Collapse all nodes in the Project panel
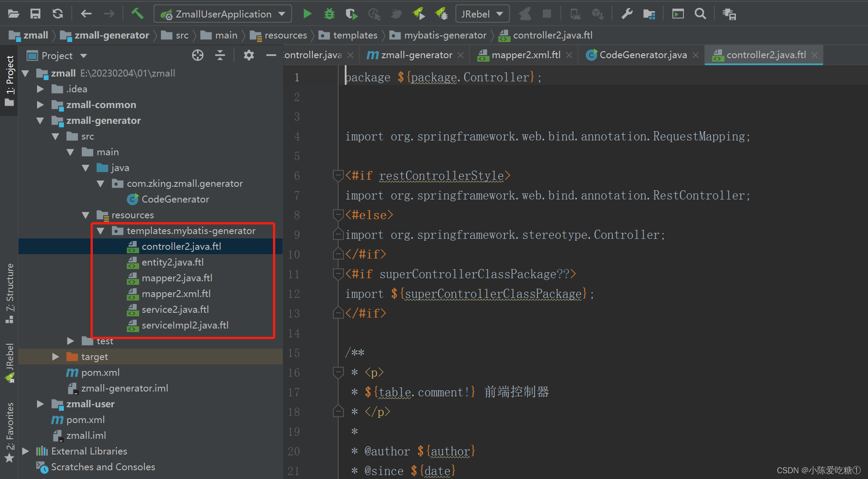The width and height of the screenshot is (868, 479). (x=220, y=55)
